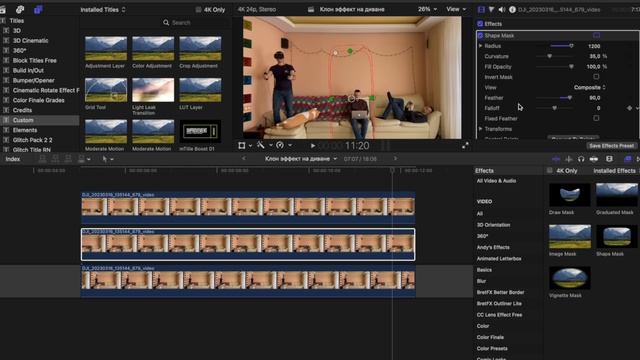Select the Build In/Out category

click(x=28, y=70)
